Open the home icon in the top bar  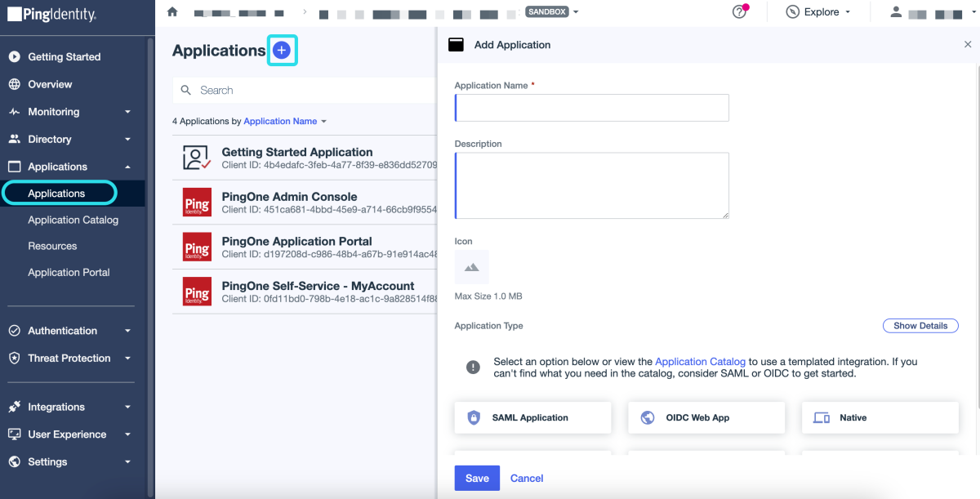tap(171, 12)
